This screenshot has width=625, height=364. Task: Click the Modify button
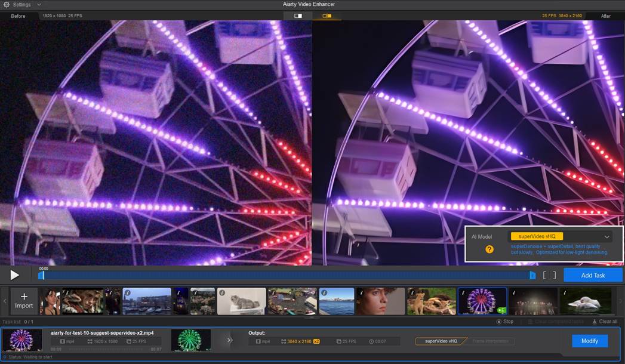[589, 341]
